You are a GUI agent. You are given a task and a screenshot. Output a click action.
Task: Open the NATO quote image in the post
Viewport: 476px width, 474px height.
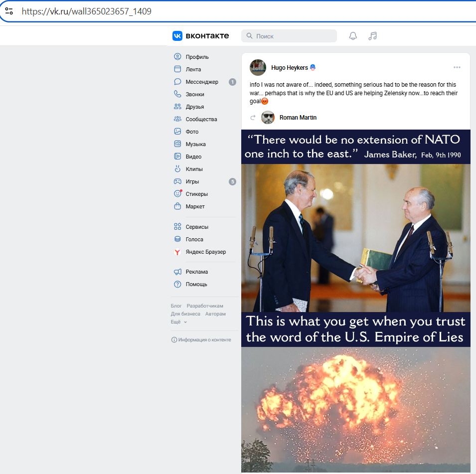click(x=356, y=301)
